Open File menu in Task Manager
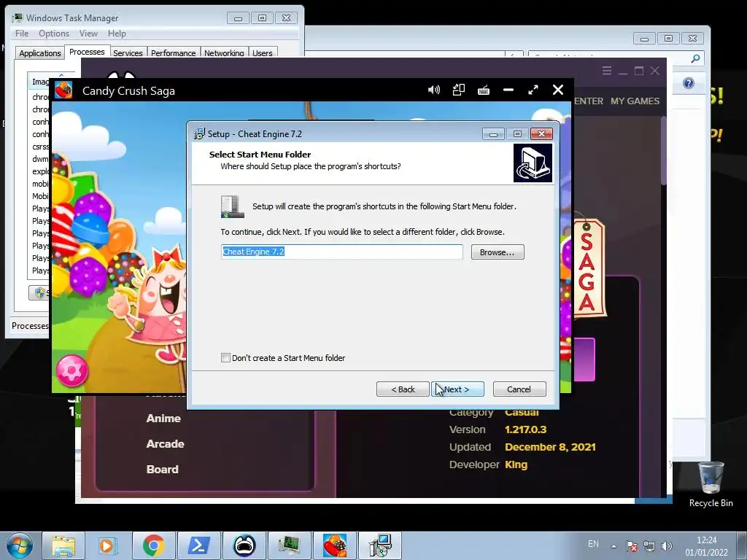 pyautogui.click(x=22, y=34)
